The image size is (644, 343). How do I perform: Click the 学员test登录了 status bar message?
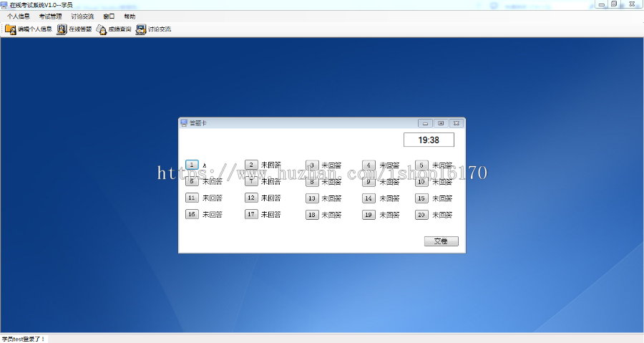click(23, 339)
